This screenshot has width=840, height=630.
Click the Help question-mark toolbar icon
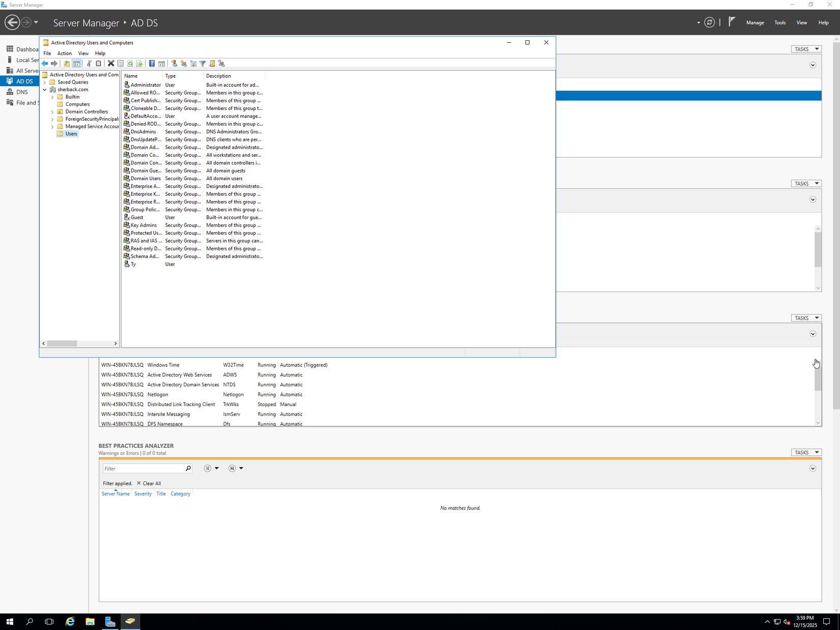(152, 63)
